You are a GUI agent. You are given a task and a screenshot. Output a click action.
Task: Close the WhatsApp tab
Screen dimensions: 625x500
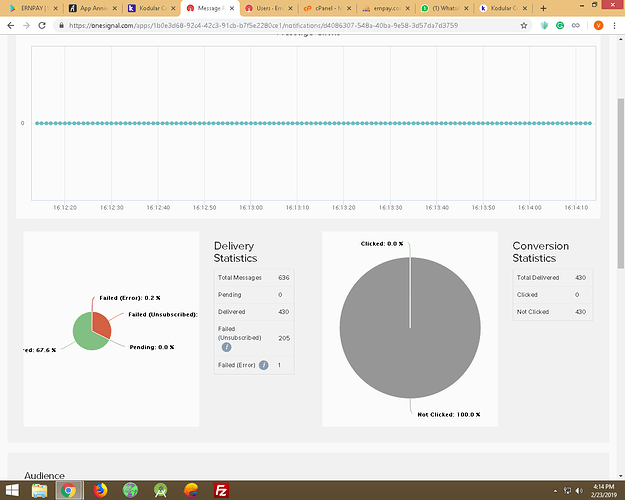tap(466, 8)
